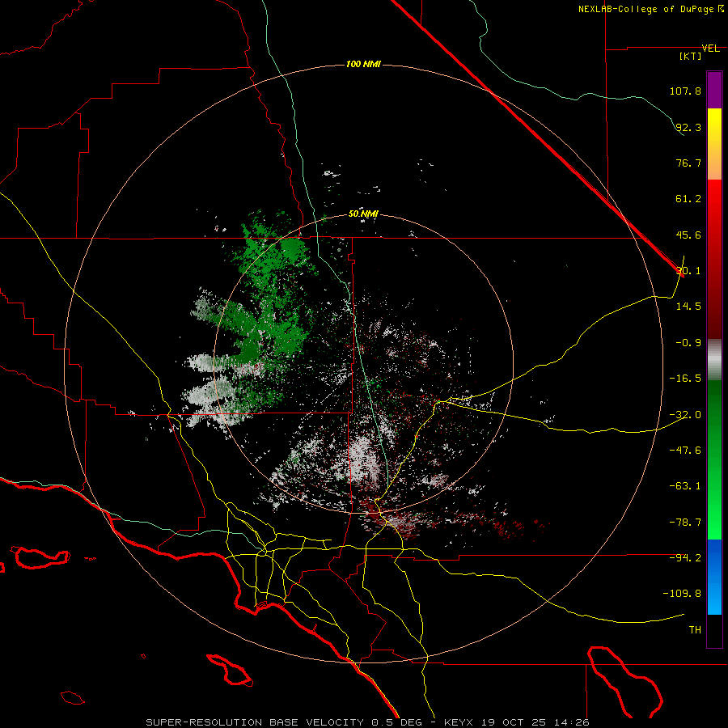The height and width of the screenshot is (728, 728).
Task: Click the 50 NMI range ring label
Action: point(363,214)
